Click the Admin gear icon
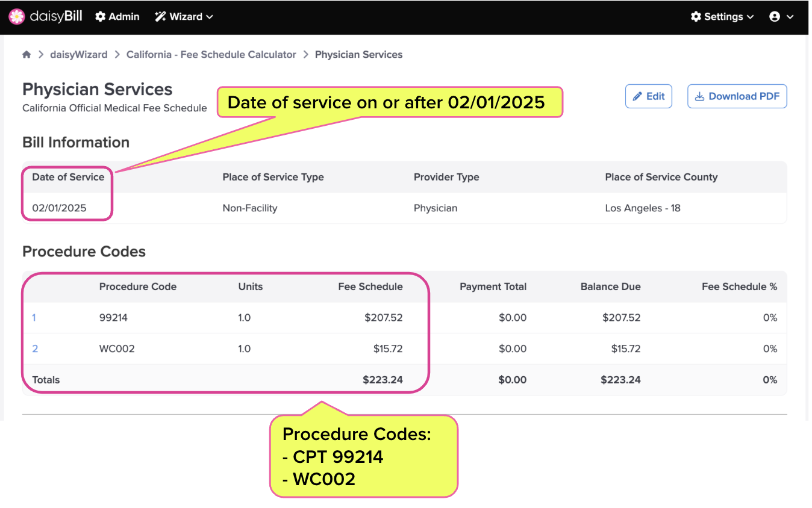Image resolution: width=812 pixels, height=508 pixels. [x=101, y=17]
